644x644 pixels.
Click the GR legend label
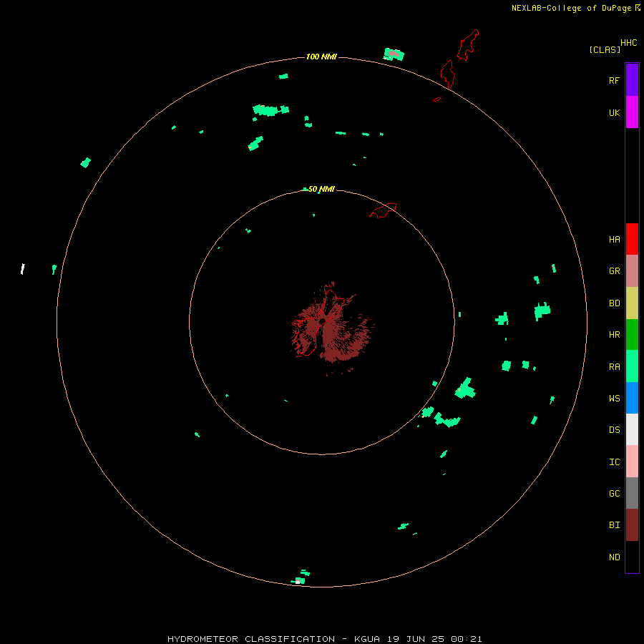pyautogui.click(x=614, y=271)
